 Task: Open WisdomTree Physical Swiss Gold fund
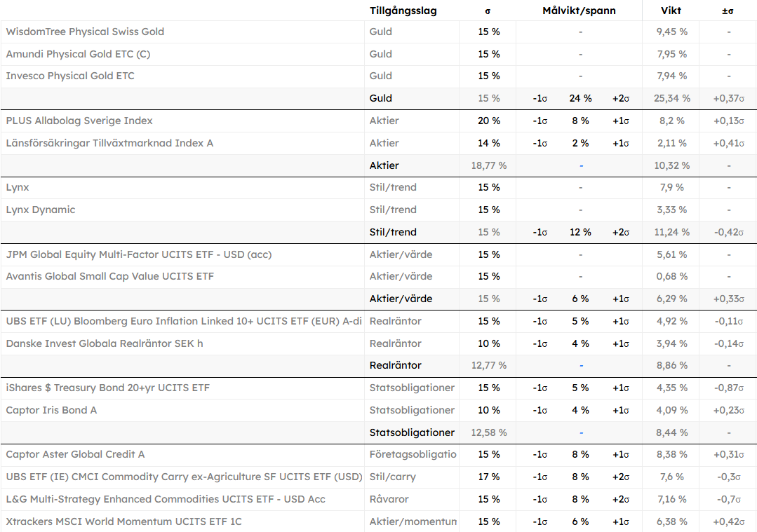click(85, 32)
